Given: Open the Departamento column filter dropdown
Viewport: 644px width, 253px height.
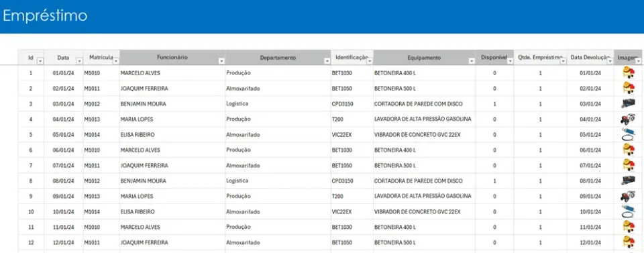Looking at the screenshot, I should (x=327, y=61).
